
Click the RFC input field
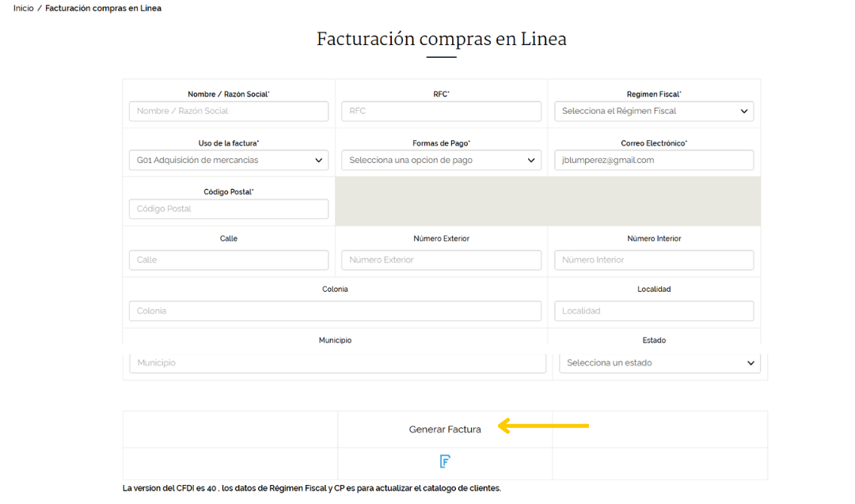point(441,112)
